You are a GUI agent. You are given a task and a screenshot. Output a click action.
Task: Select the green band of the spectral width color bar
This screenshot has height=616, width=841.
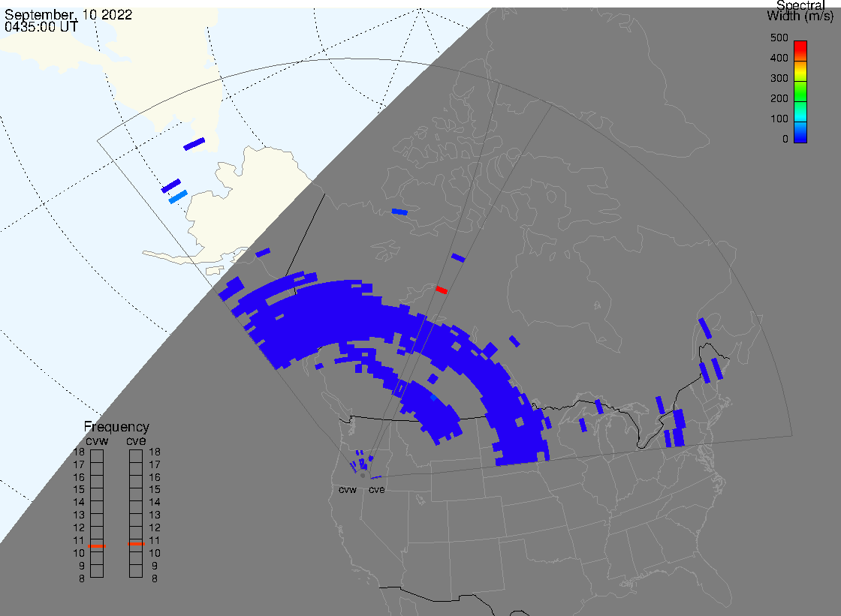800,91
